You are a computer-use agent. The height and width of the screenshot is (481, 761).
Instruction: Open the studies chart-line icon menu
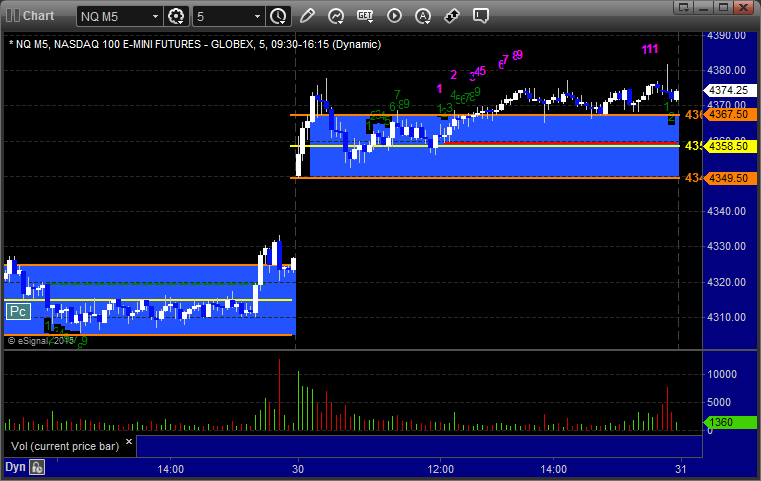point(336,16)
